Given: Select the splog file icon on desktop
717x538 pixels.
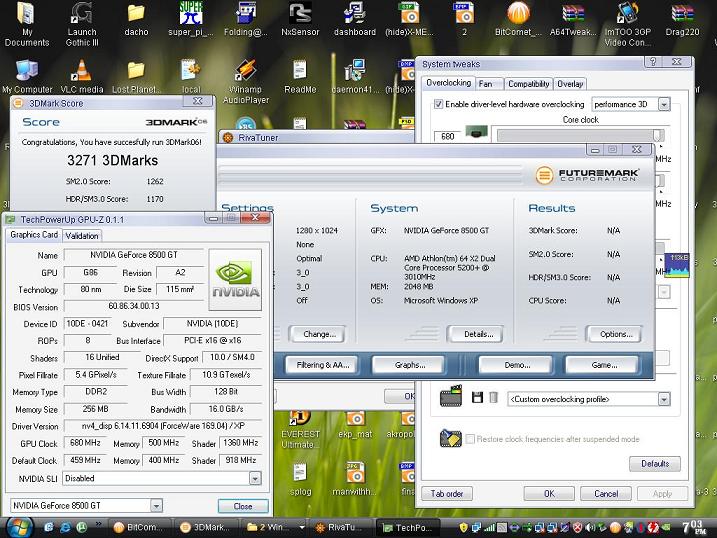Looking at the screenshot, I should [x=300, y=479].
